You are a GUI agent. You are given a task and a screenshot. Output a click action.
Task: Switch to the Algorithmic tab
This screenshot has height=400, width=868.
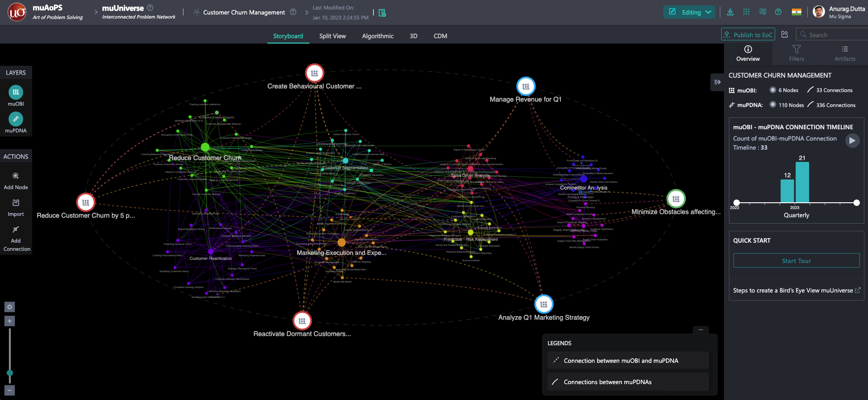377,36
